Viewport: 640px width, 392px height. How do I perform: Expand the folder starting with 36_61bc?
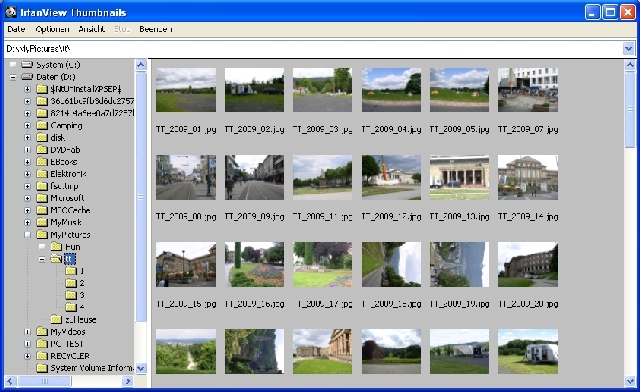coord(27,101)
